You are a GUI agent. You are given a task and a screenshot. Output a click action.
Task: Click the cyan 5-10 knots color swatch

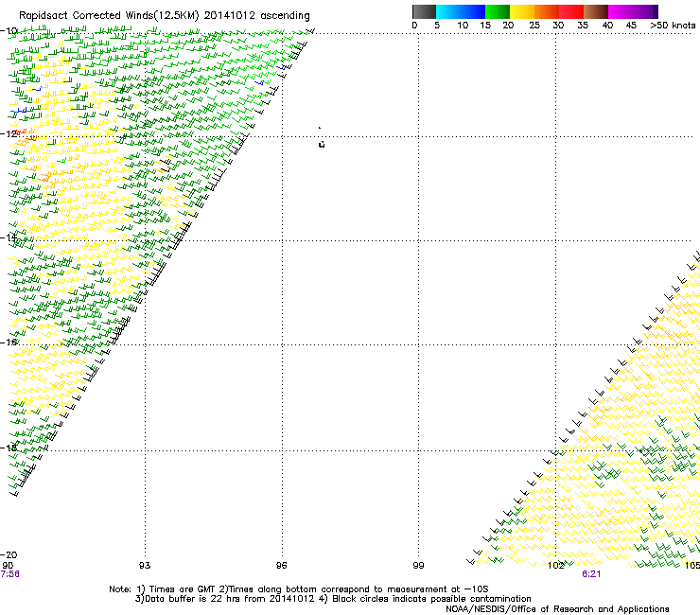(448, 11)
